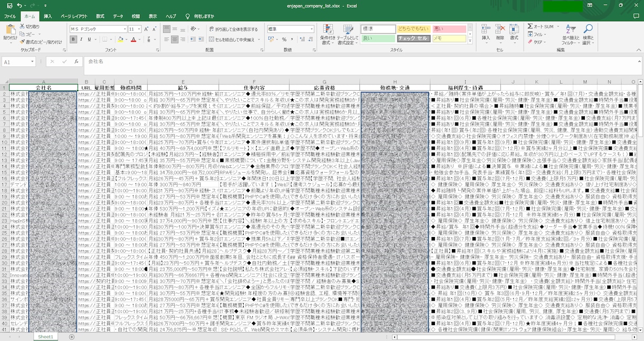
Task: Open the フィル fill dropdown
Action: 536,34
